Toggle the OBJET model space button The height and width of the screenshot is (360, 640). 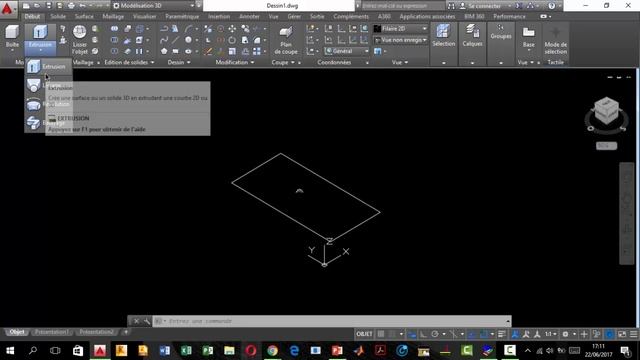[364, 334]
